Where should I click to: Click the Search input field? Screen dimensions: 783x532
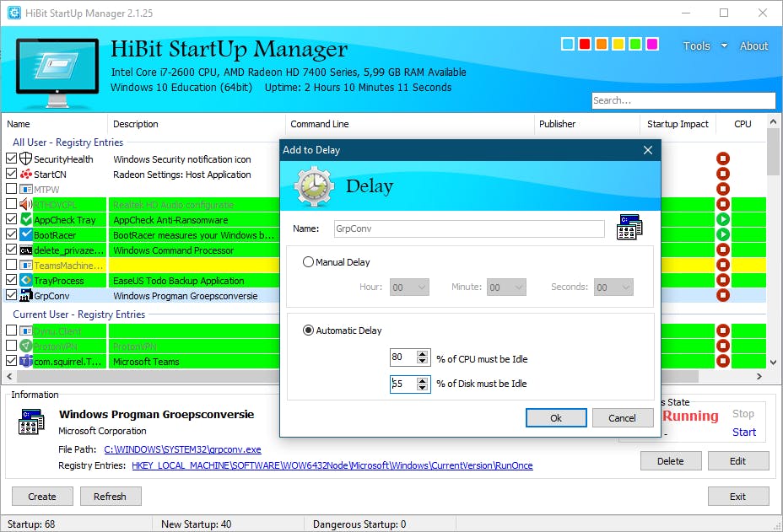683,100
